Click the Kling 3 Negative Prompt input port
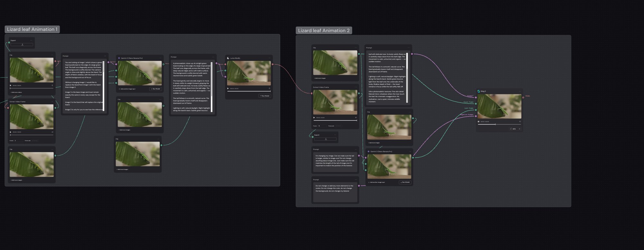Image resolution: width=644 pixels, height=250 pixels. pos(476,116)
